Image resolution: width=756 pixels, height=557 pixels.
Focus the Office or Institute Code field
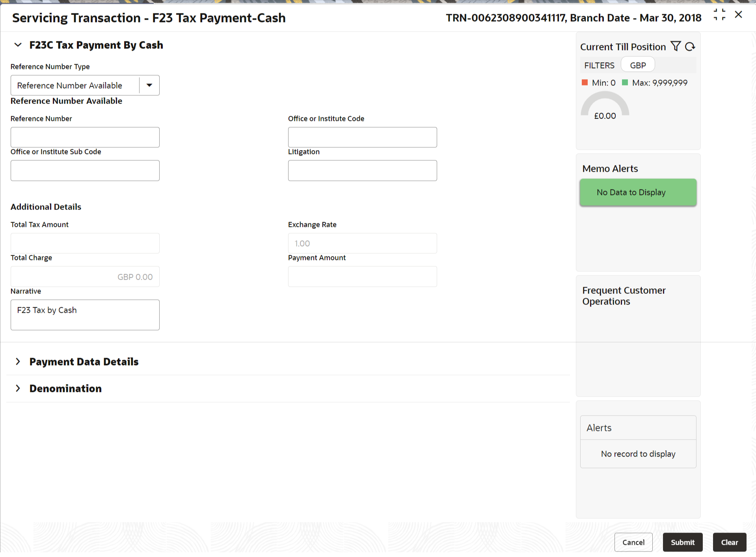click(363, 137)
